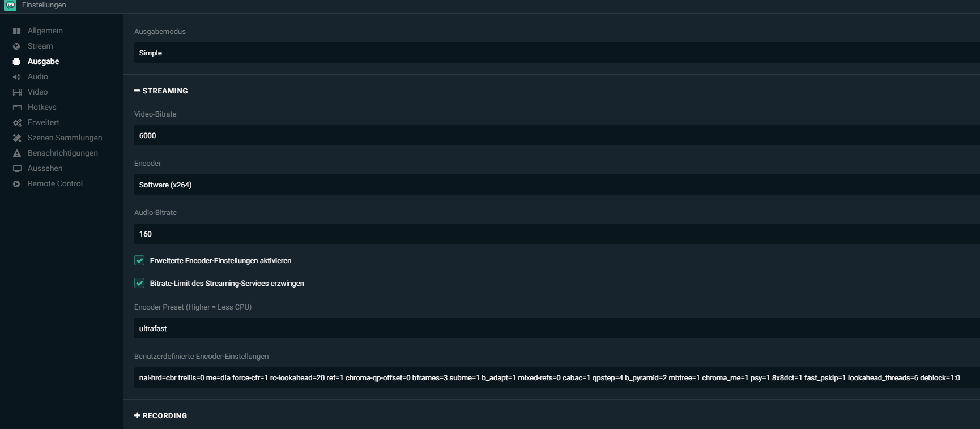Image resolution: width=980 pixels, height=429 pixels.
Task: Open the Encoder dropdown showing Software (x264)
Action: point(557,185)
